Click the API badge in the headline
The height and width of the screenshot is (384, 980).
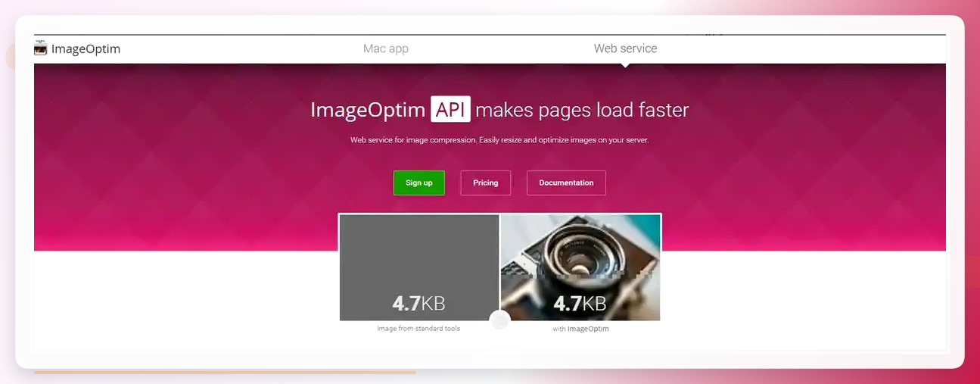(451, 109)
